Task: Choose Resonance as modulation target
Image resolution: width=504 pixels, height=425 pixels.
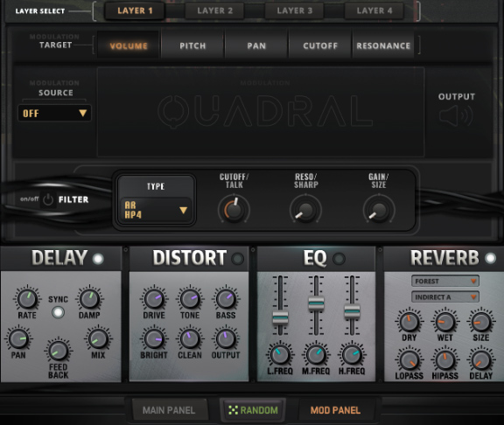Action: tap(383, 45)
